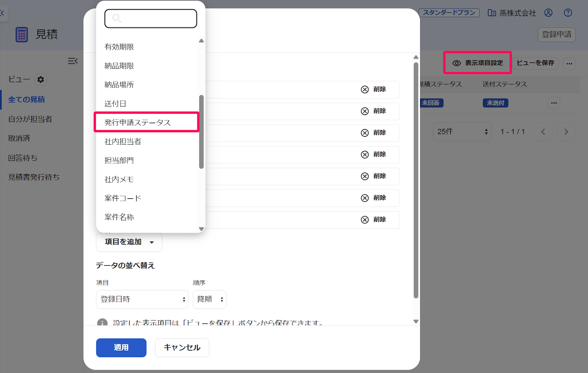Click the 見積 calculator app icon
This screenshot has height=373, width=588.
tap(22, 35)
